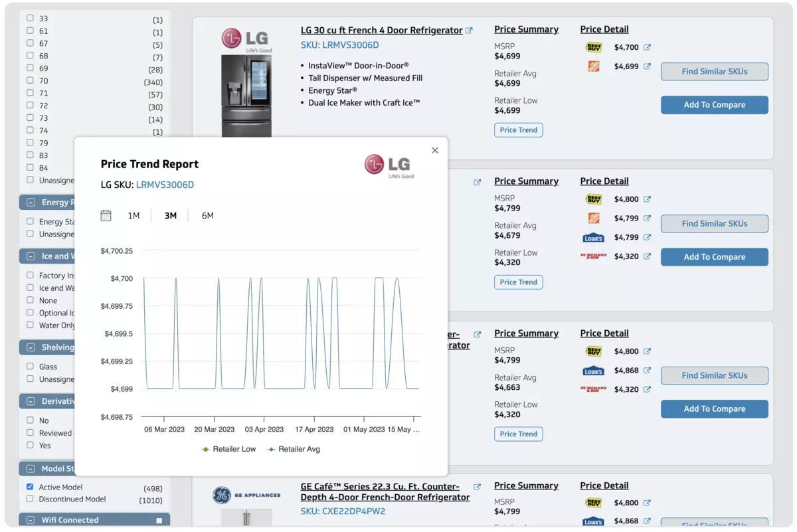This screenshot has height=532, width=797.
Task: Click P.C. Richard logo in second card
Action: tap(593, 256)
